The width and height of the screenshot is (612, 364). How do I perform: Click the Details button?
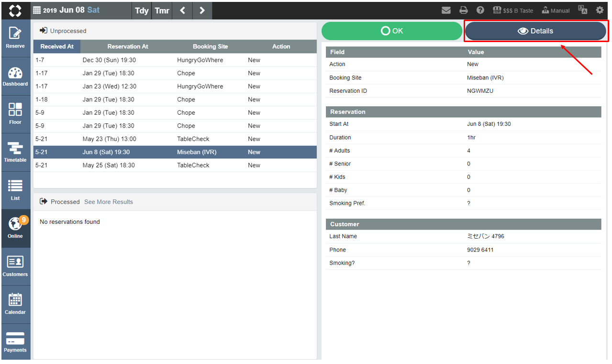(x=535, y=31)
